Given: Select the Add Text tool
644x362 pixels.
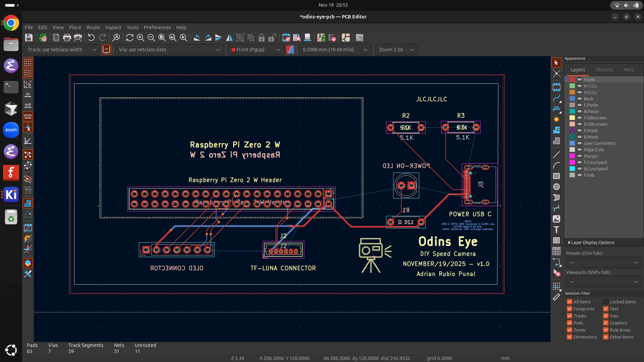Looking at the screenshot, I should (x=557, y=230).
